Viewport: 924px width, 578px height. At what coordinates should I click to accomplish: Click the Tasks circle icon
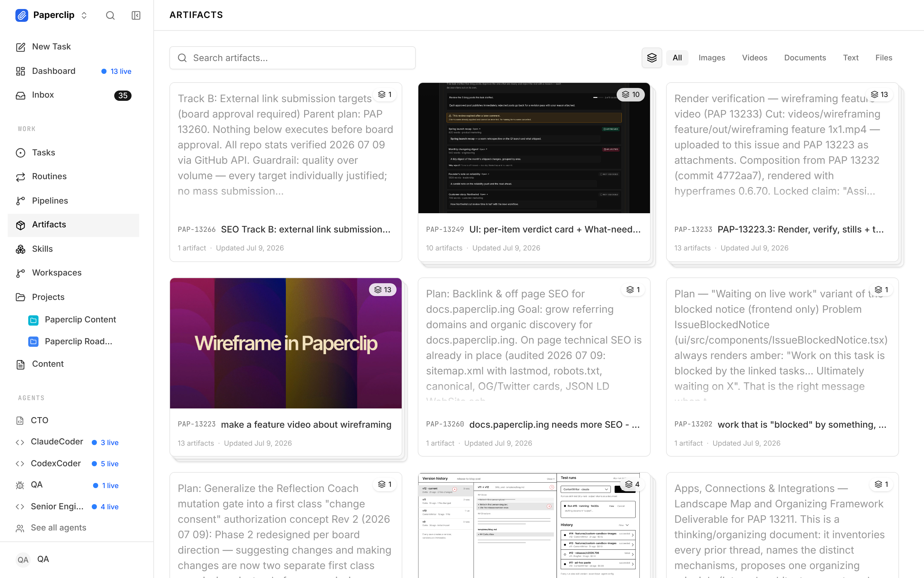(21, 153)
